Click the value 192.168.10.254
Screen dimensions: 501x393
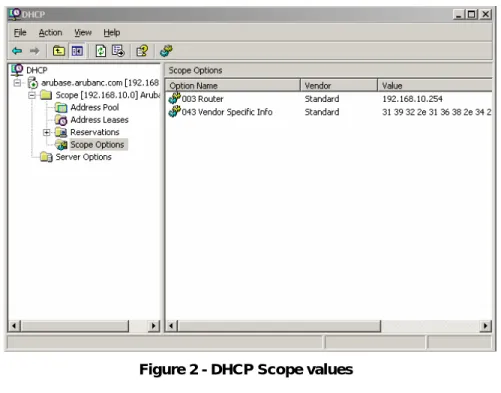click(412, 99)
